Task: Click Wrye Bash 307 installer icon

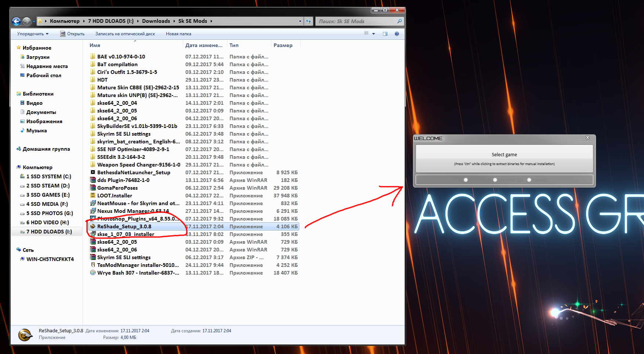Action: coord(93,273)
